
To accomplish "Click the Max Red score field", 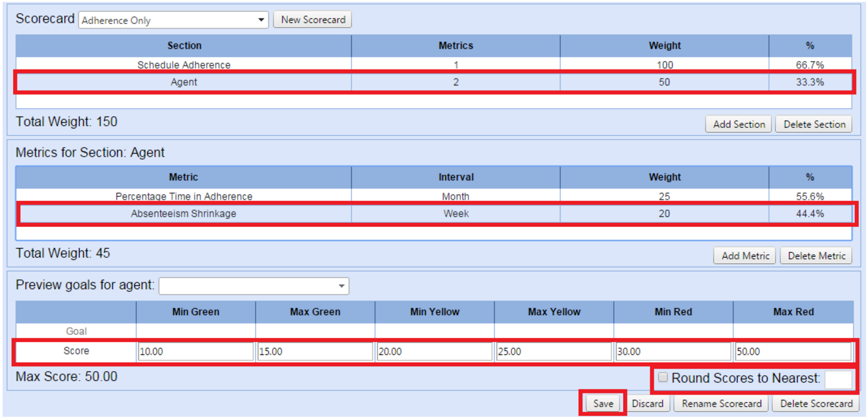I will pos(793,352).
